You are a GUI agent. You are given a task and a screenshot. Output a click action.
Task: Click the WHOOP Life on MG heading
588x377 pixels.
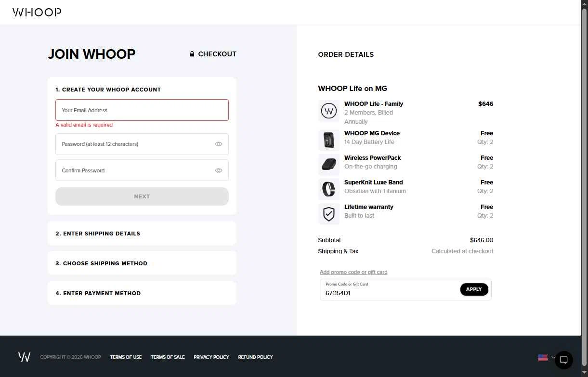point(353,89)
